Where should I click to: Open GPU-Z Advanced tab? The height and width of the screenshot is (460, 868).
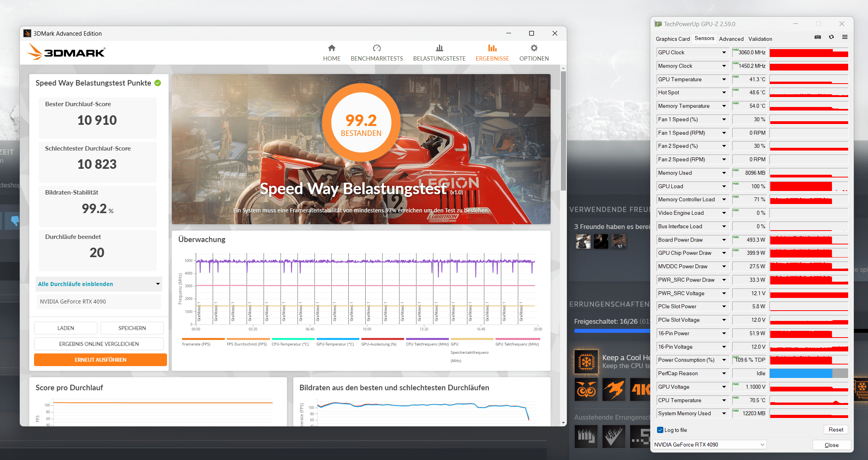coord(731,39)
